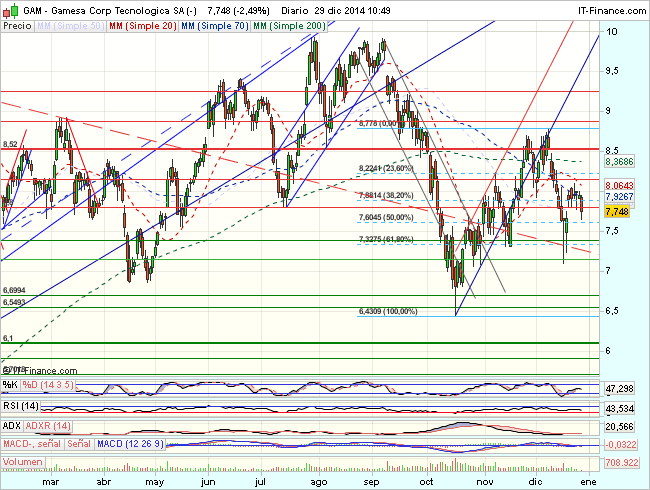Click the Fibonacci label 7,8814 (38,20%)

[x=386, y=195]
